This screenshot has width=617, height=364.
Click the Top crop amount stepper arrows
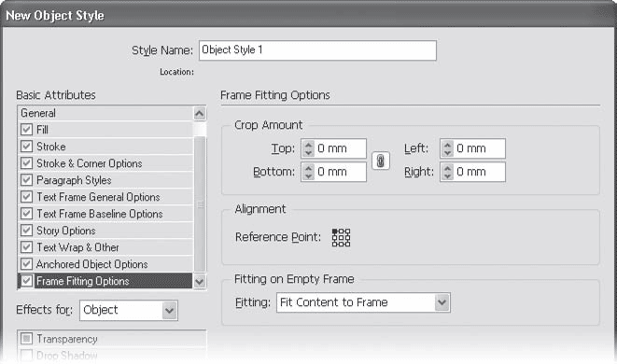(x=308, y=148)
